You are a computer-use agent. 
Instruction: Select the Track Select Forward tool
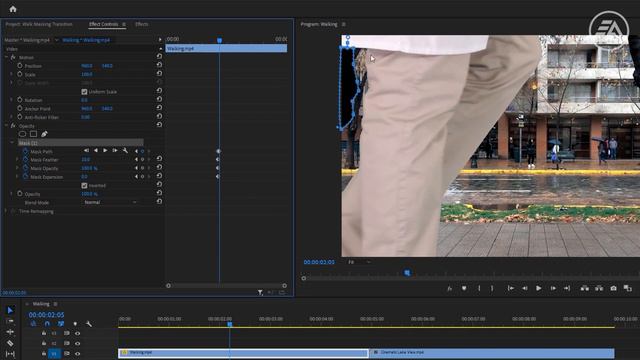click(10, 321)
